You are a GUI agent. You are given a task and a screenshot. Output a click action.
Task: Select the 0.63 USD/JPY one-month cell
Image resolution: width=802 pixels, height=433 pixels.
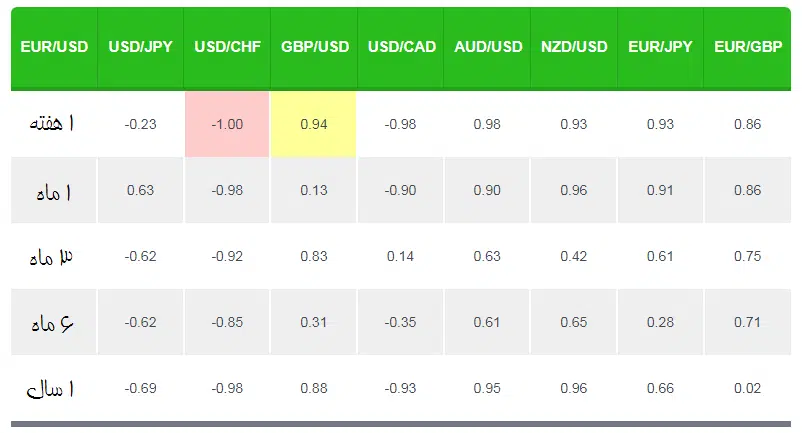140,190
